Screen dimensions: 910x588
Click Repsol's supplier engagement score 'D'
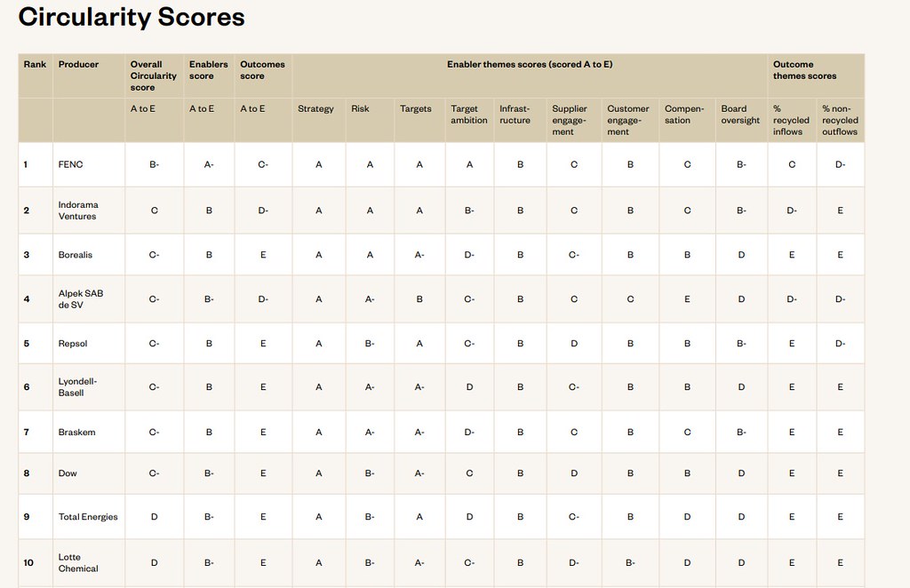[574, 343]
